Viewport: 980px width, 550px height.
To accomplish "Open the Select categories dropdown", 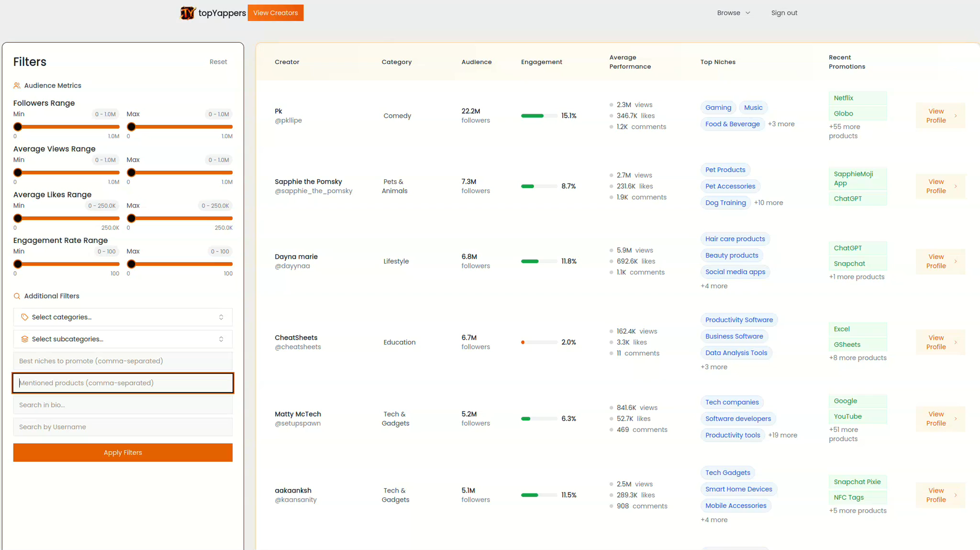I will [123, 317].
